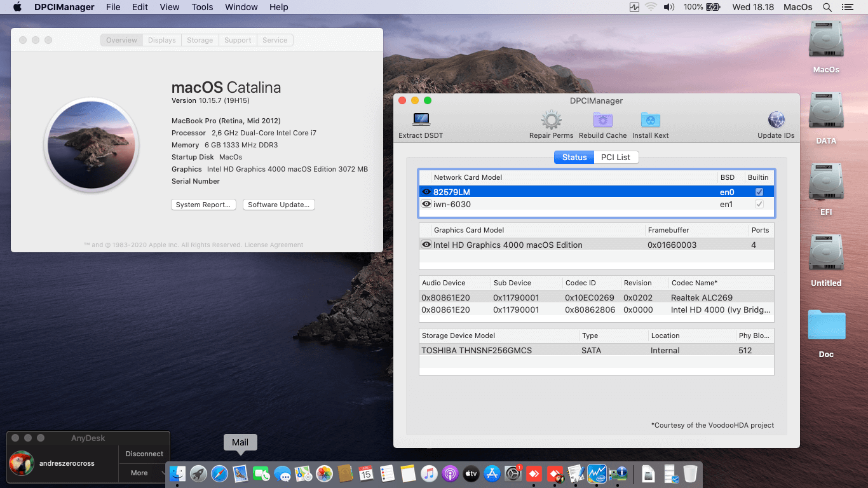Image resolution: width=868 pixels, height=488 pixels.
Task: Launch Safari from the dock
Action: point(219,473)
